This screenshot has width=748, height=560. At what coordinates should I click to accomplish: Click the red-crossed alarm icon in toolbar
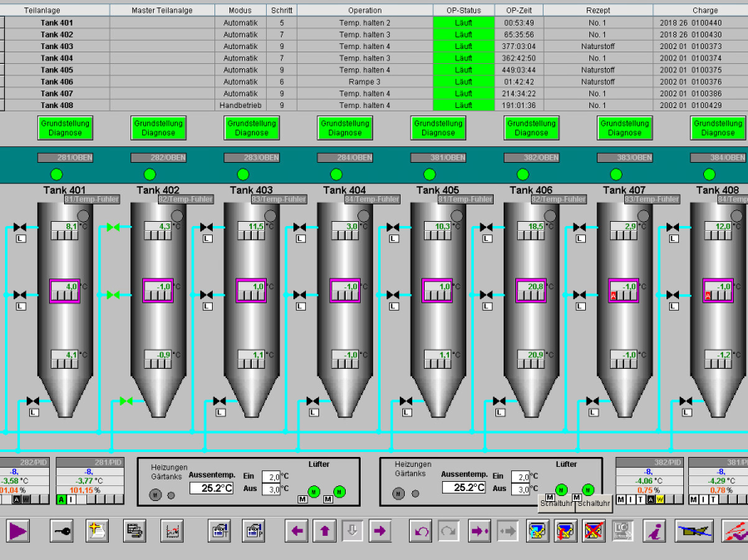pos(593,530)
